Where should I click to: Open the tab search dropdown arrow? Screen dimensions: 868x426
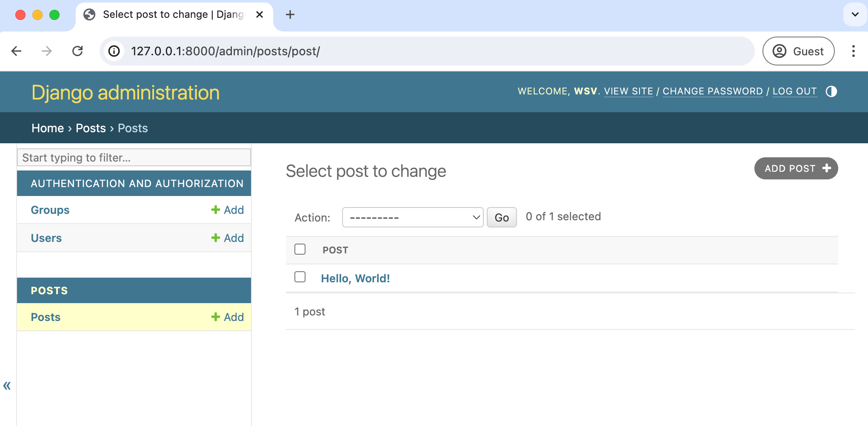855,14
